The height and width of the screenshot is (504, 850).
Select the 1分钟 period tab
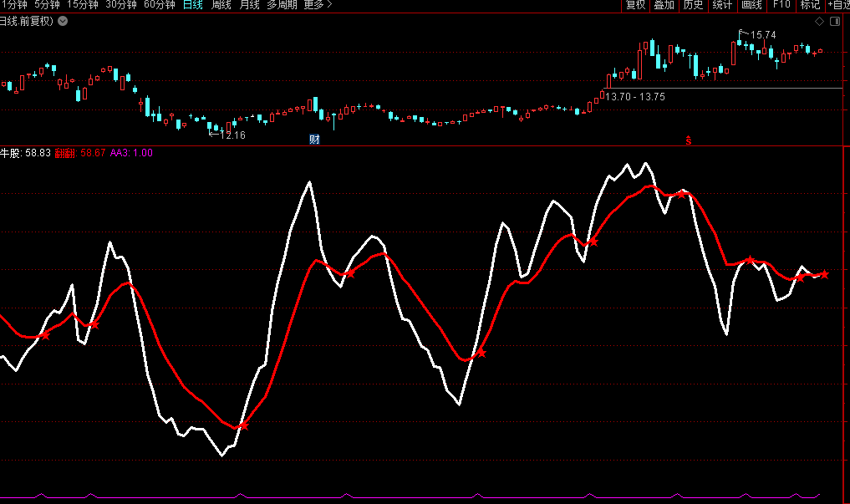13,5
